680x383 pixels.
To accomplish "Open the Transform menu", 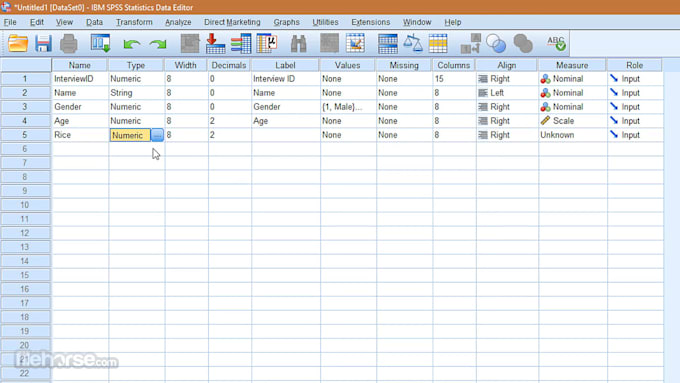I will point(134,22).
